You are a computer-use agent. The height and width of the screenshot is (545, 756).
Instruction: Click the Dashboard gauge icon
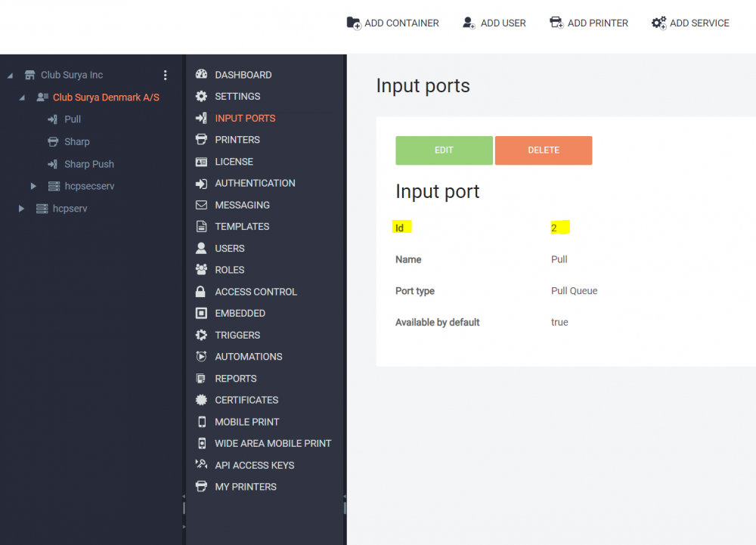[201, 75]
